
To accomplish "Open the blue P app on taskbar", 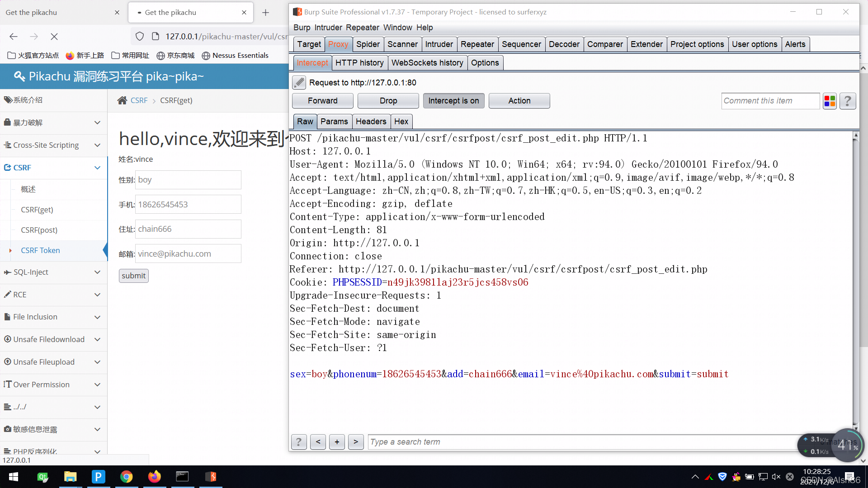I will [99, 477].
